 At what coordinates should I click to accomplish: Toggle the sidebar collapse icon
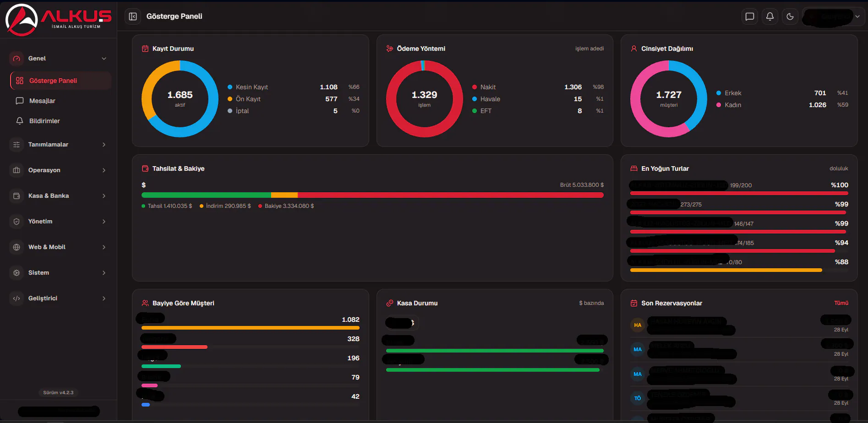tap(133, 16)
